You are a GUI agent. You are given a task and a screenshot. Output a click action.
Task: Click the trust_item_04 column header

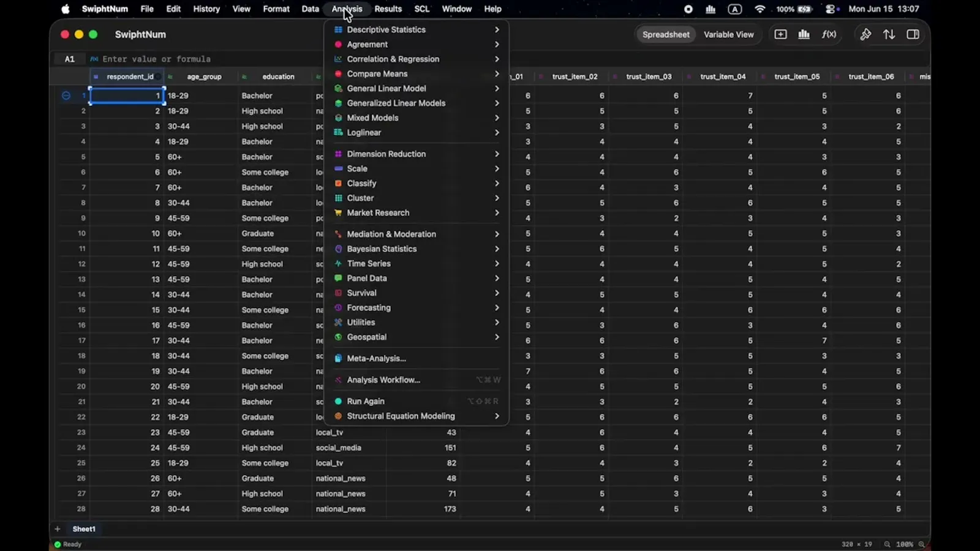pyautogui.click(x=720, y=77)
